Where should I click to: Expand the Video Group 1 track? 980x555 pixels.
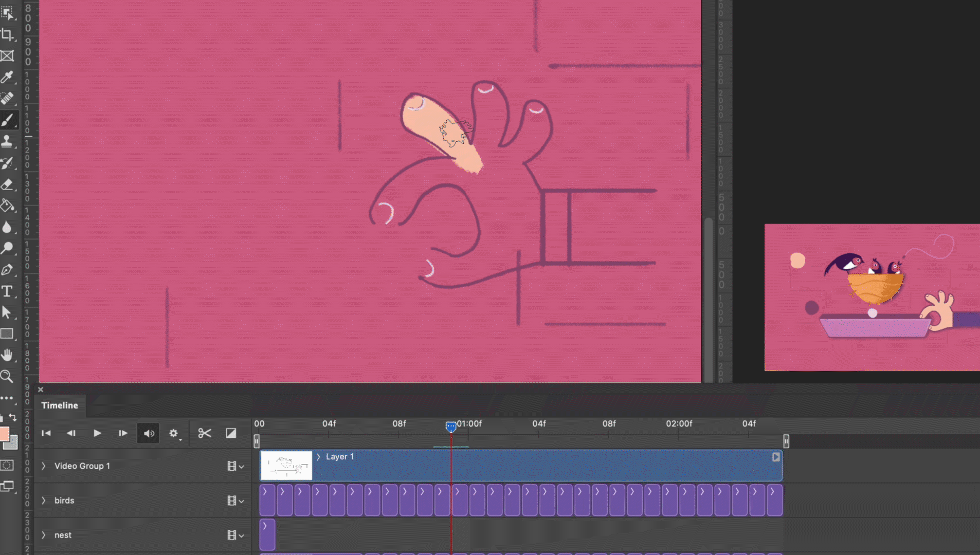44,466
